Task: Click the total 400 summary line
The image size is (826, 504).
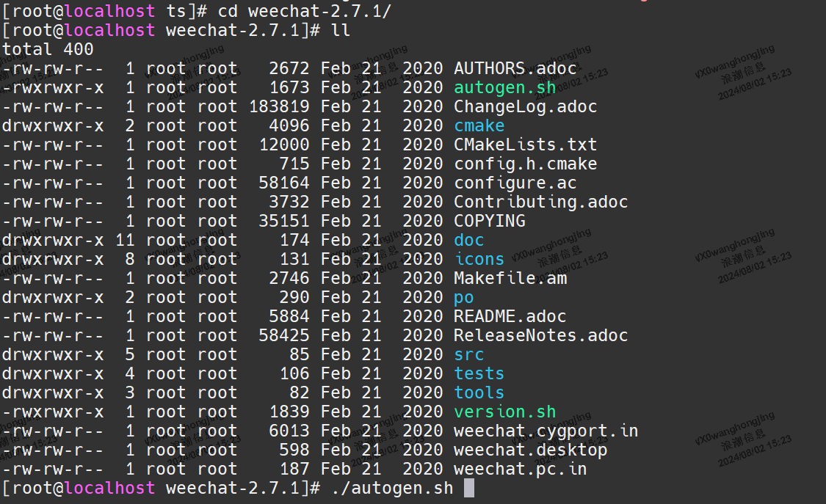Action: pos(46,48)
